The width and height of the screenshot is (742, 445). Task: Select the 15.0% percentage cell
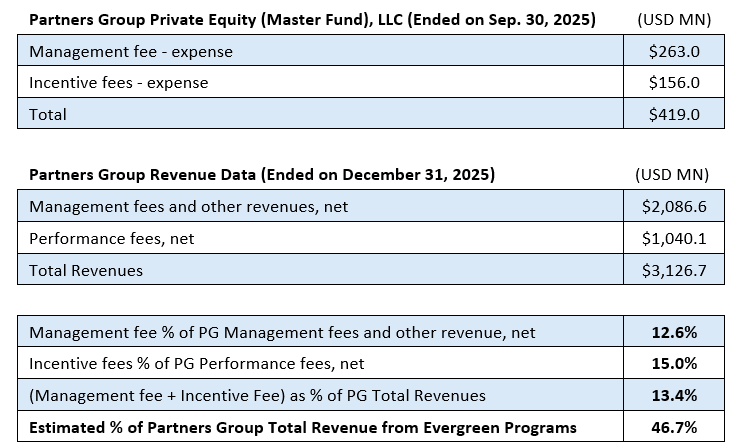click(673, 364)
